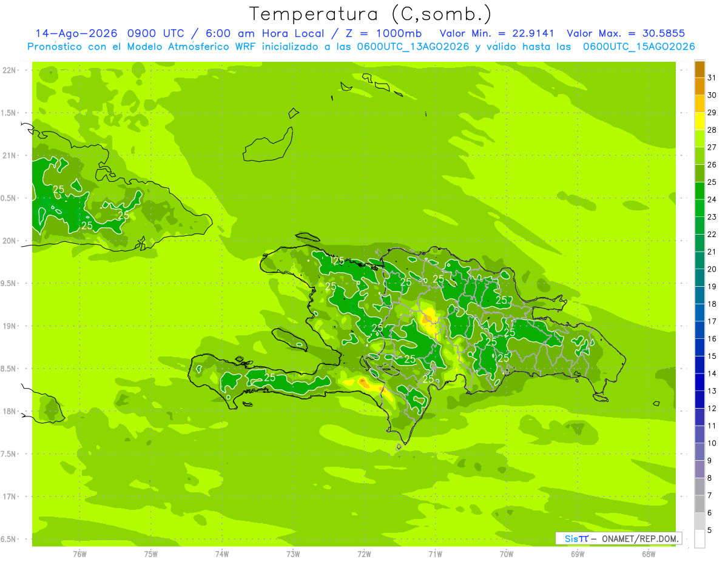Select the "0600UTC_15AGO2026" valid-until time text

coord(639,47)
